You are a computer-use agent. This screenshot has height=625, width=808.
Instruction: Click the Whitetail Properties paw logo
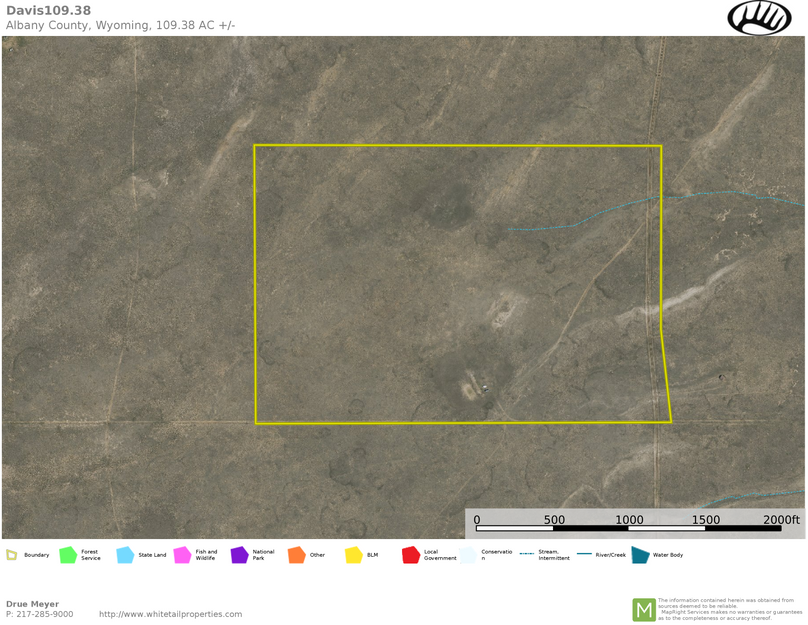tap(759, 17)
